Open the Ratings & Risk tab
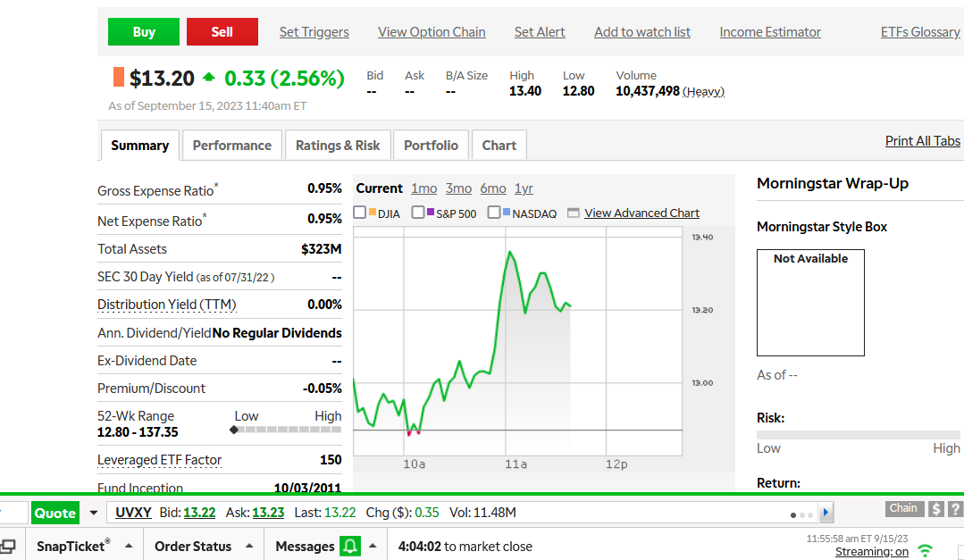Image resolution: width=964 pixels, height=560 pixels. pyautogui.click(x=338, y=146)
